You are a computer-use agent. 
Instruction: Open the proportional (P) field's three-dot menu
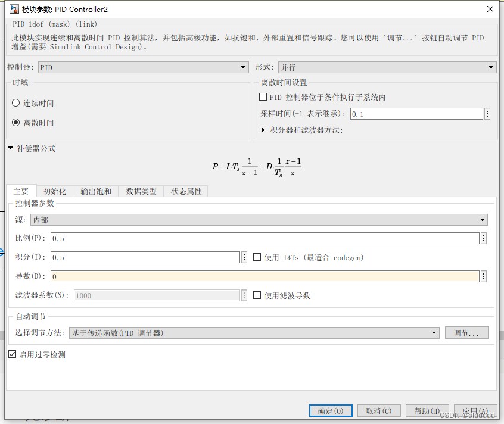point(484,238)
